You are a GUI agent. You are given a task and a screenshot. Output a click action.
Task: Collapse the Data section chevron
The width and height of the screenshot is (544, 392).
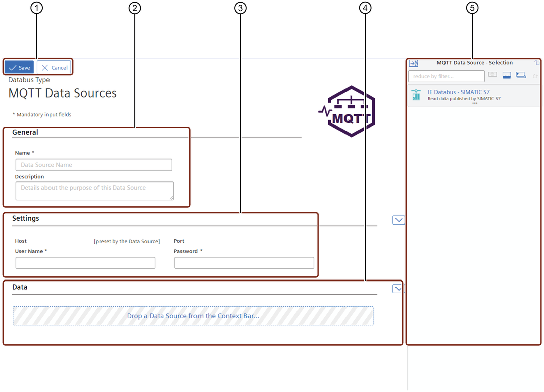click(399, 289)
